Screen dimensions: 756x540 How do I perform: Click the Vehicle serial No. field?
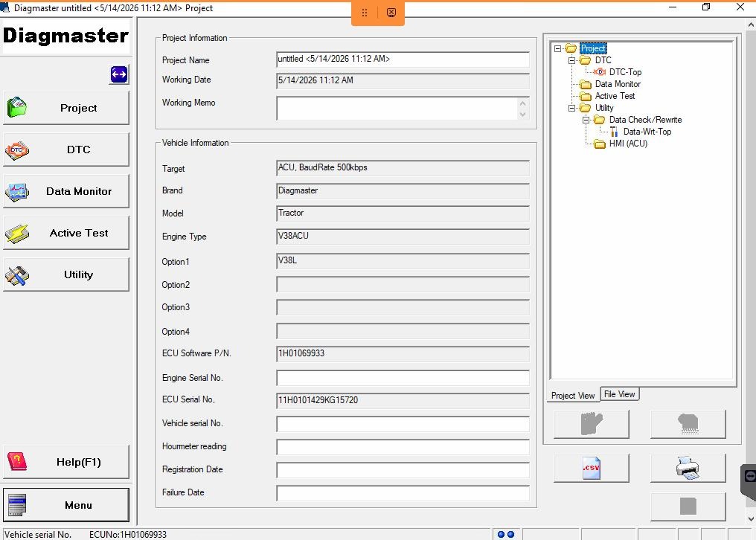pos(403,424)
